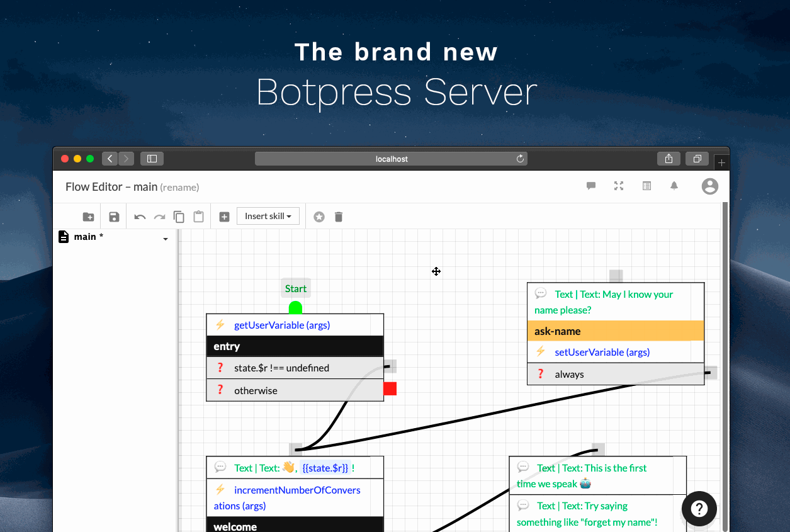Click the new flow folder icon
Viewport: 790px width, 532px height.
[x=88, y=217]
